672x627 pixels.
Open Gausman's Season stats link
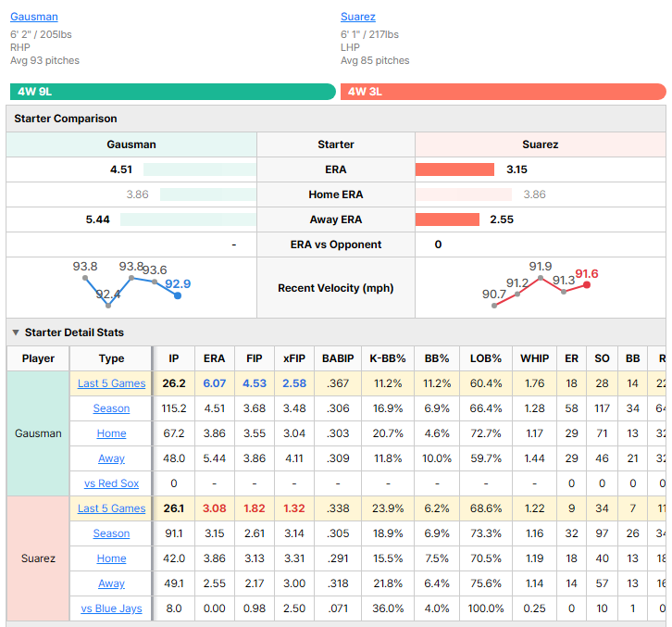coord(111,408)
